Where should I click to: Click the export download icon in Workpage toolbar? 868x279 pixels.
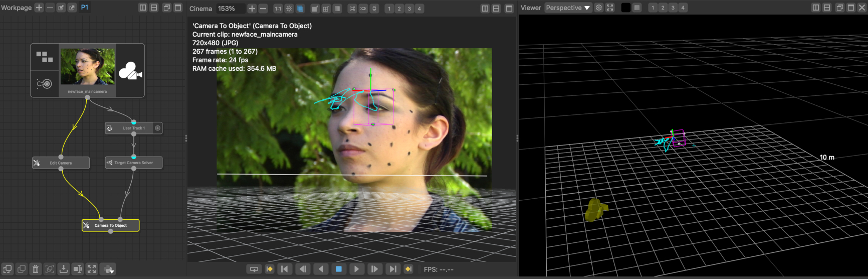[64, 269]
